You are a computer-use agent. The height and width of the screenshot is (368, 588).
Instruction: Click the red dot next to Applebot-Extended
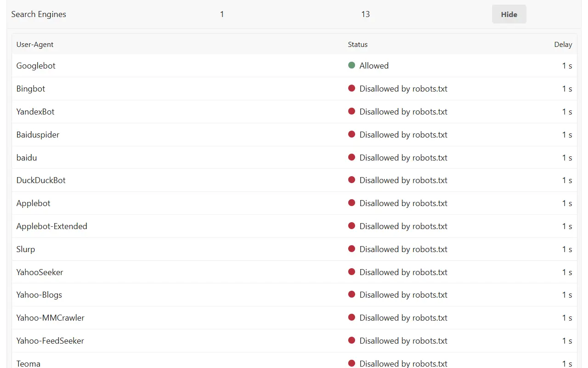pyautogui.click(x=351, y=226)
